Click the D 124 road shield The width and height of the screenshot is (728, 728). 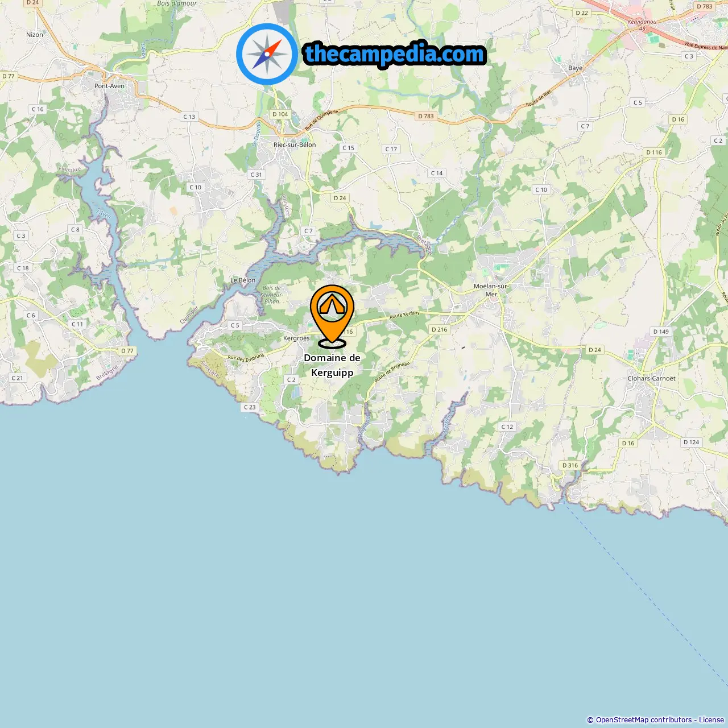[692, 442]
